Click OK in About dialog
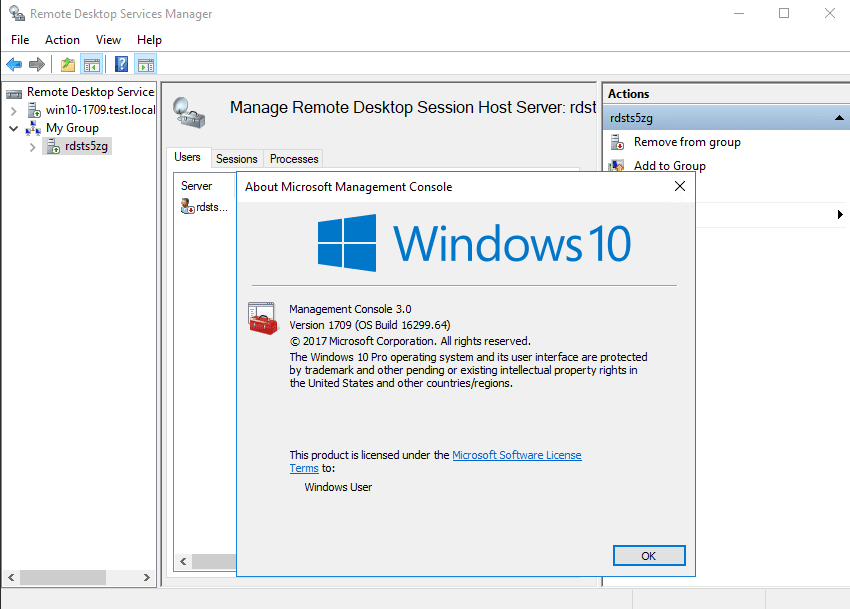Viewport: 850px width, 609px height. [x=649, y=555]
